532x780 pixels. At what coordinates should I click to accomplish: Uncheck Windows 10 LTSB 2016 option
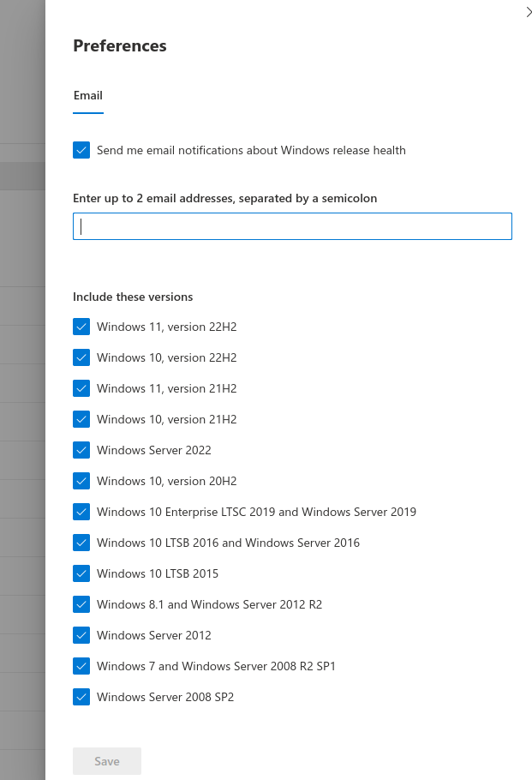click(81, 543)
